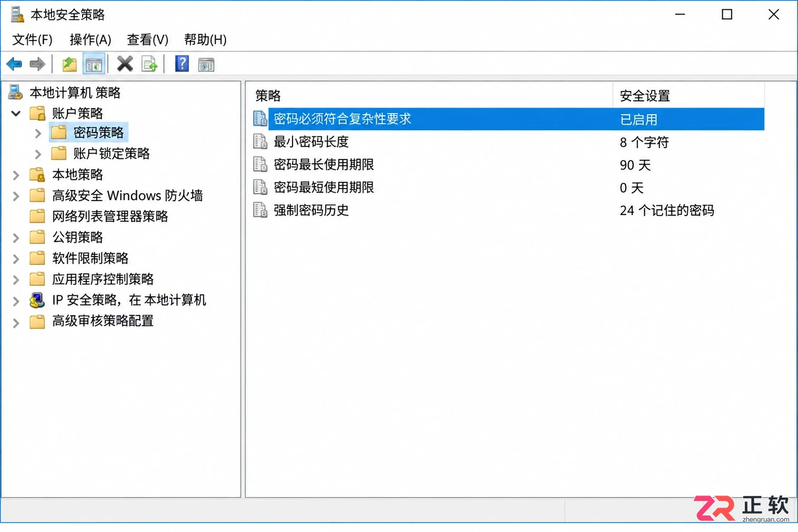Expand the 软件限制策略 node

(x=16, y=259)
